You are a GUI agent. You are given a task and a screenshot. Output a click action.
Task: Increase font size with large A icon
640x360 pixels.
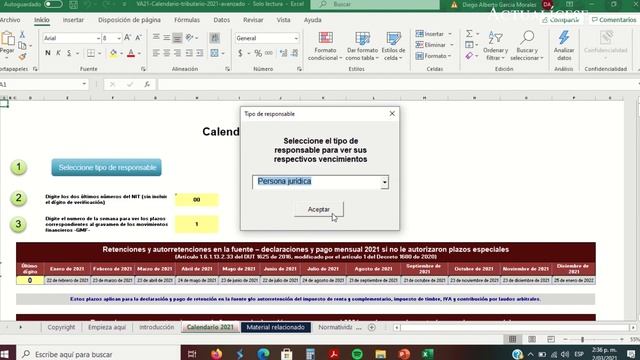pyautogui.click(x=127, y=38)
